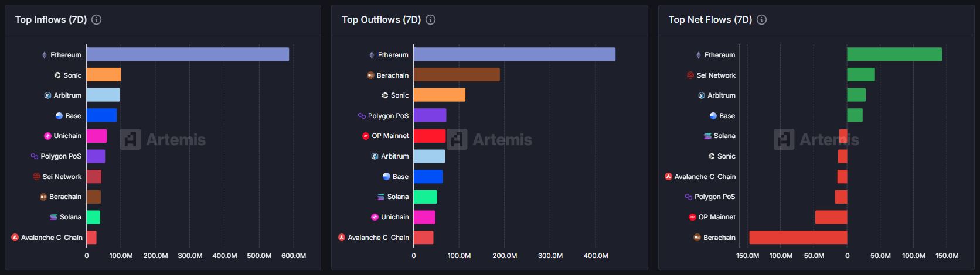Click the red Polygon PoS bar in Net Flows
The image size is (980, 275).
(841, 197)
